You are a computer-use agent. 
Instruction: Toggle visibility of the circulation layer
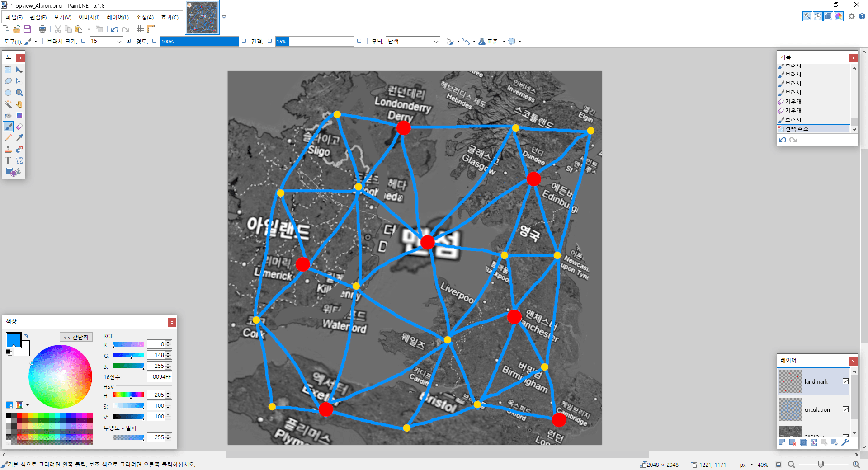pos(845,409)
